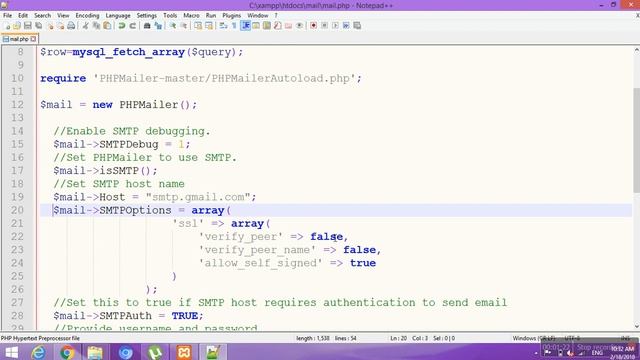Image resolution: width=640 pixels, height=360 pixels.
Task: Open the Edit menu
Action: tap(23, 16)
